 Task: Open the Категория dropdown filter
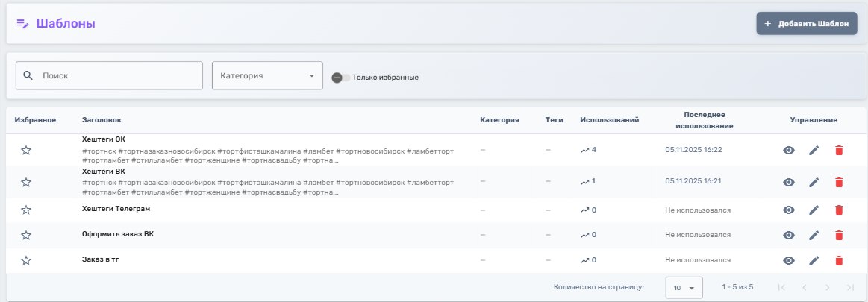click(267, 76)
